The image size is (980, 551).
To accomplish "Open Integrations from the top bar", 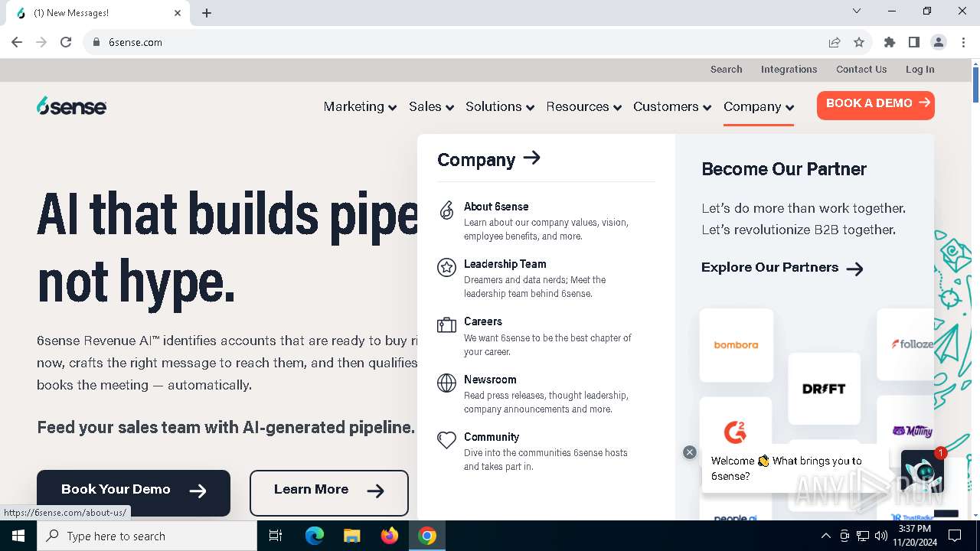I will pos(789,69).
